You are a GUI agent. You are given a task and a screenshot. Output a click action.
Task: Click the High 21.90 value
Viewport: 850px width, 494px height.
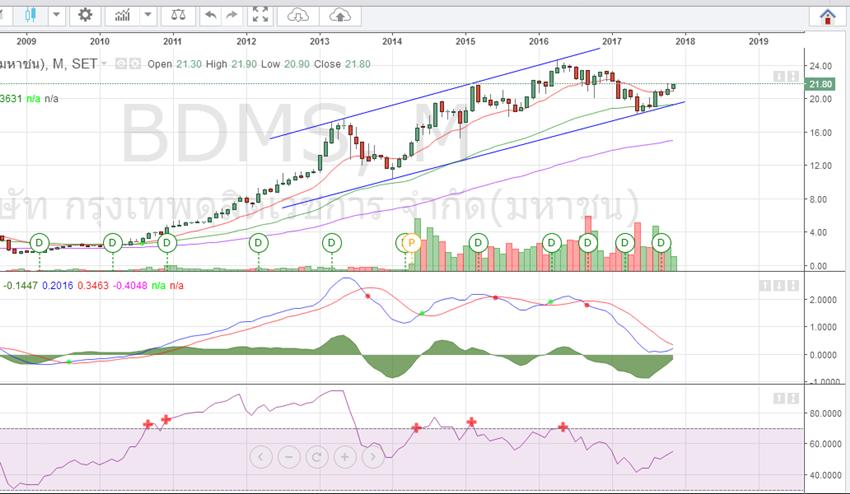(244, 64)
